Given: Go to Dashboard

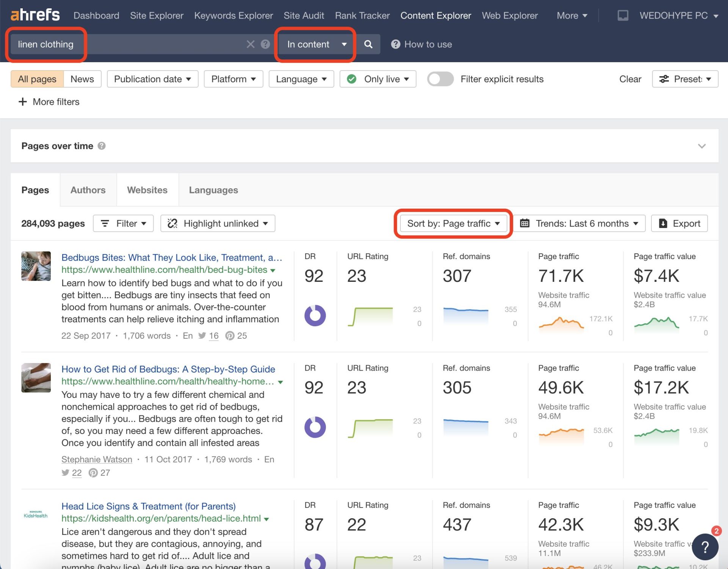Looking at the screenshot, I should [96, 16].
